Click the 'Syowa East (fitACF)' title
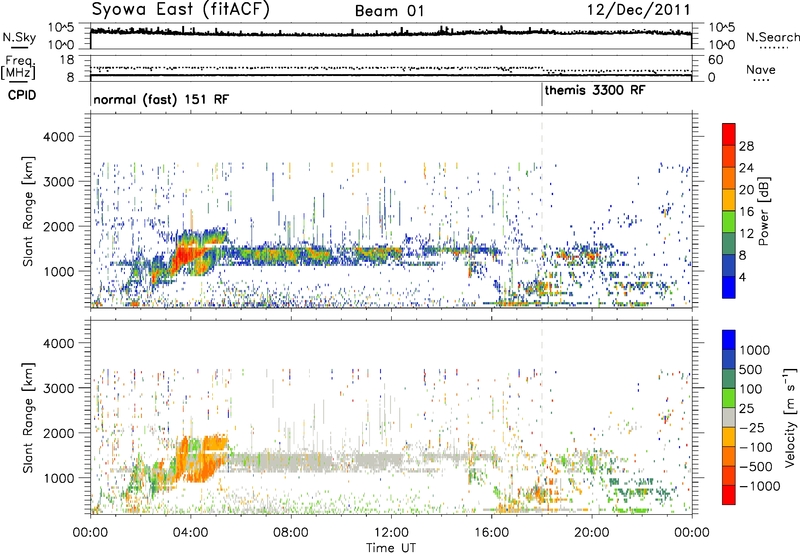800x554 pixels. coord(181,9)
